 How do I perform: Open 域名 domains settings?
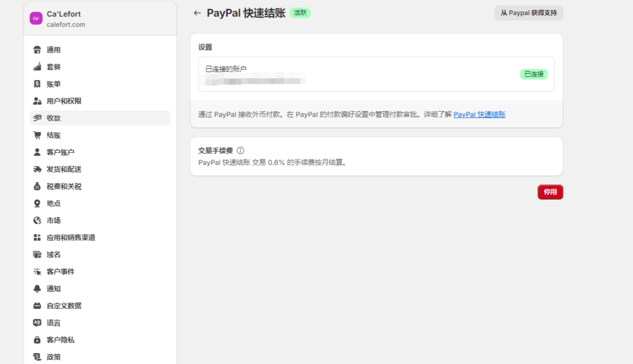pos(100,254)
